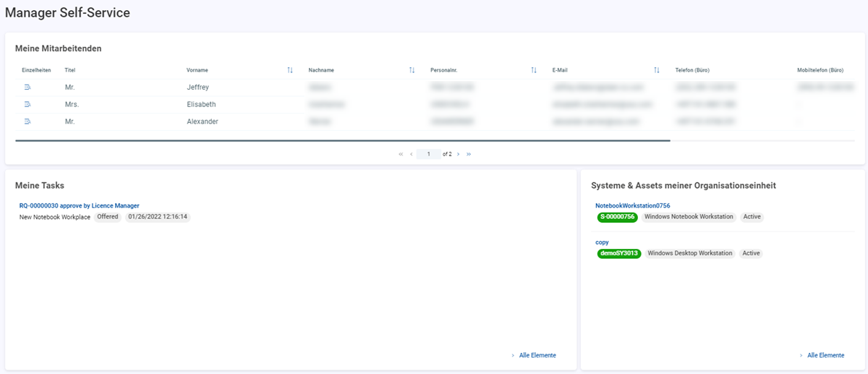Click the Mr. title cell in Alexander's row
The width and height of the screenshot is (868, 374).
[69, 122]
